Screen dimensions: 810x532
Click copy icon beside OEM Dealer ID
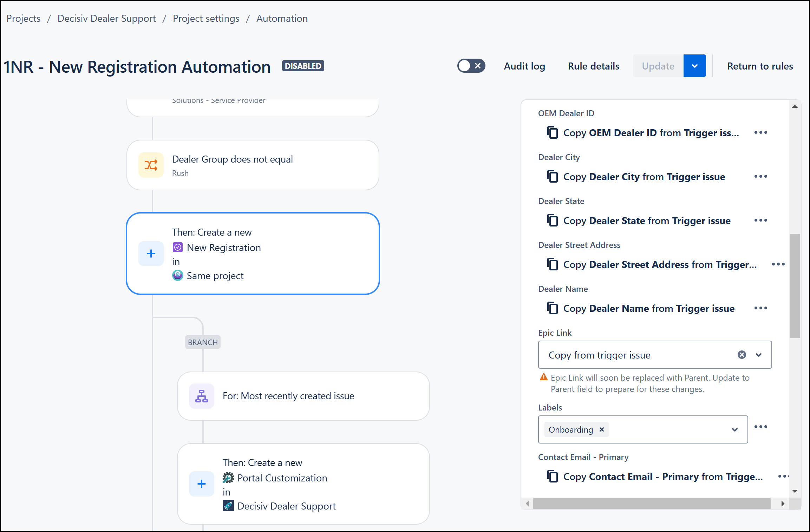[553, 132]
